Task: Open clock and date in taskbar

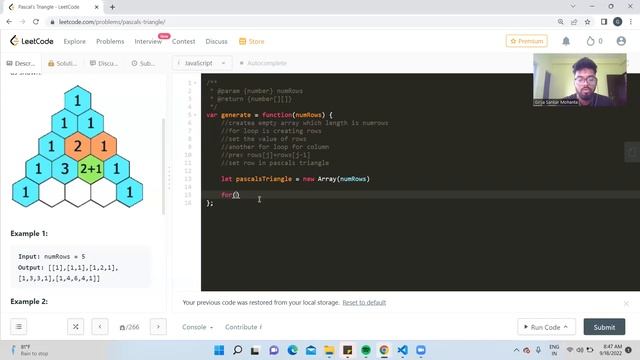Action: 610,350
